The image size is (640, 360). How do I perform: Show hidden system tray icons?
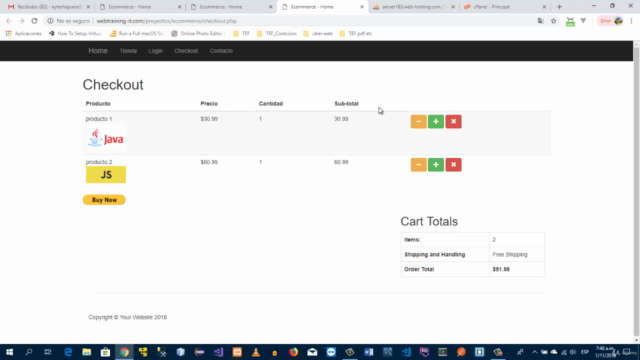coord(534,352)
